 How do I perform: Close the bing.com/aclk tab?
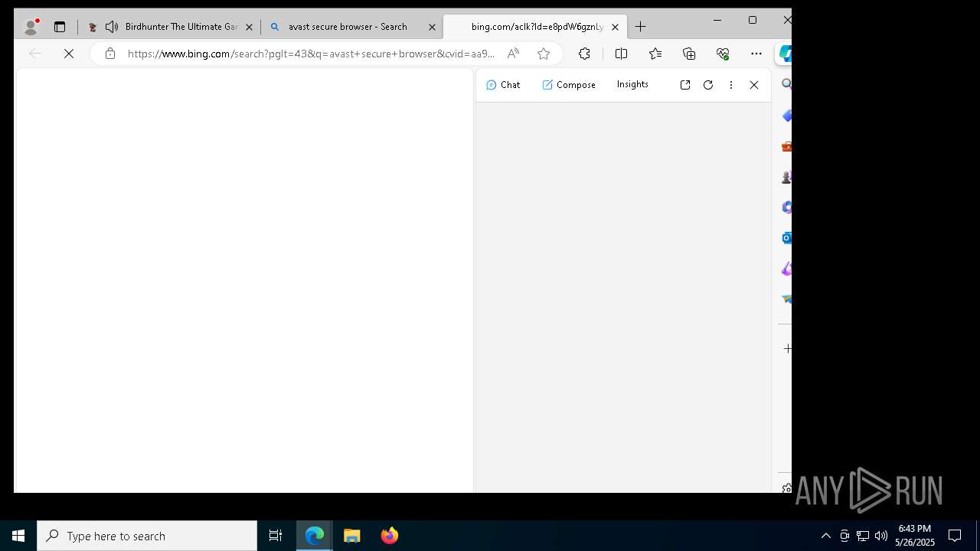coord(615,27)
